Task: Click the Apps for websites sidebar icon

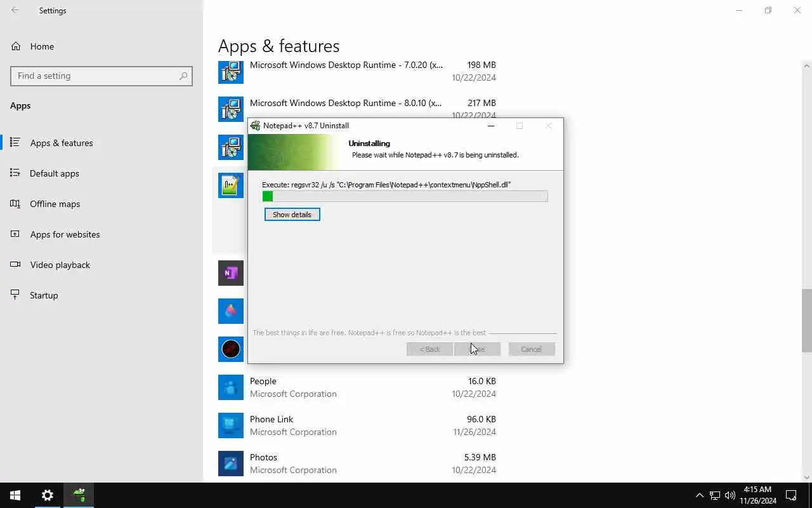Action: click(15, 234)
